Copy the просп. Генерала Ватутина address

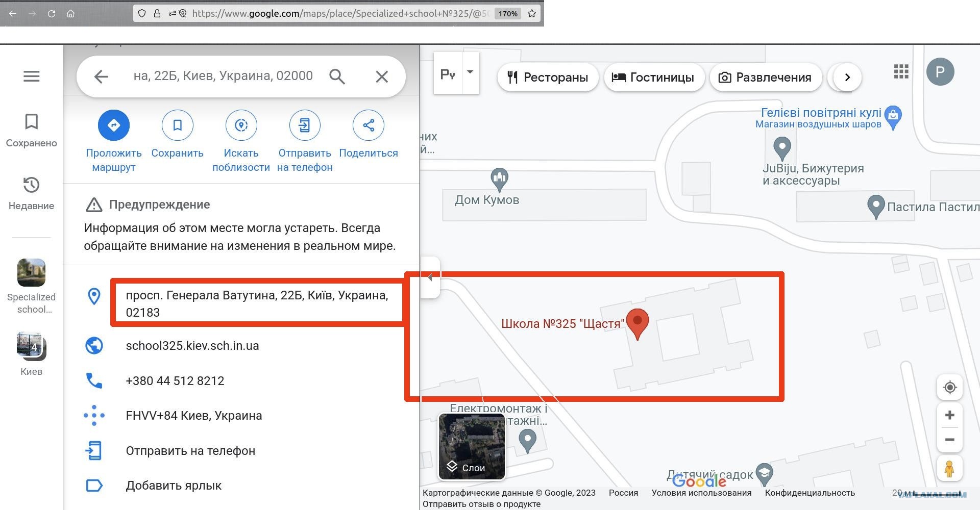click(257, 303)
